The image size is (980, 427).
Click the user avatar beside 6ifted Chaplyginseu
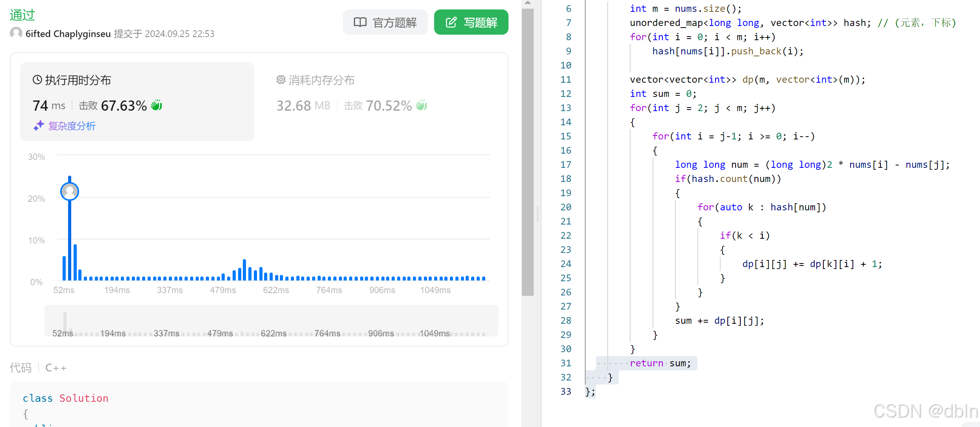16,33
